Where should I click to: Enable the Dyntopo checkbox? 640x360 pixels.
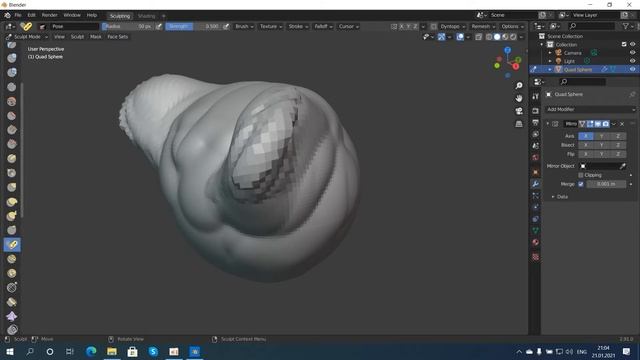coord(433,27)
